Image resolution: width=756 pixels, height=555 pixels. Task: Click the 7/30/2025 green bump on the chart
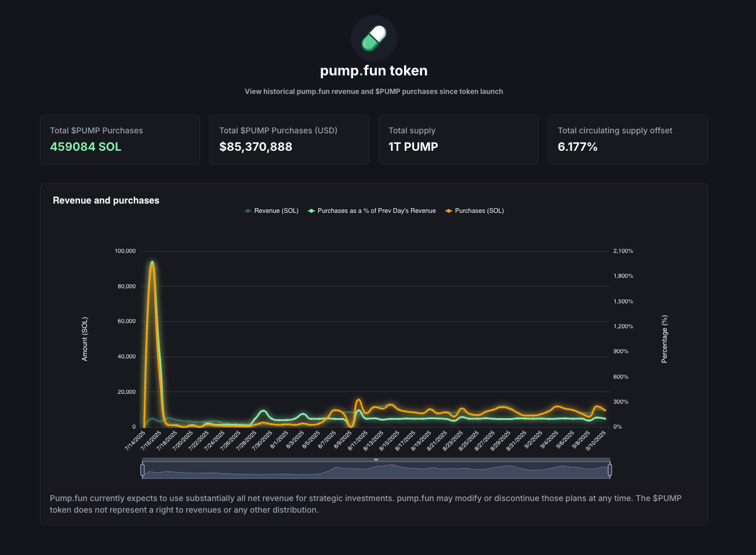[264, 411]
